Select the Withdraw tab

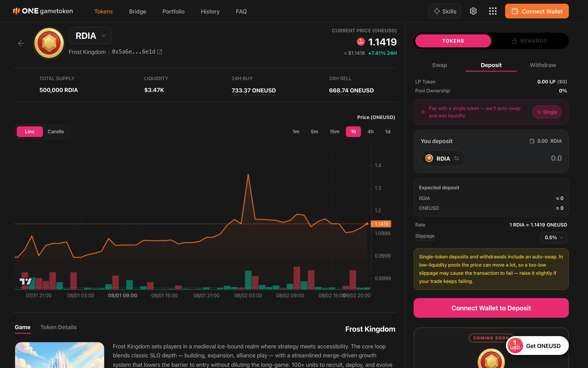[x=543, y=65]
